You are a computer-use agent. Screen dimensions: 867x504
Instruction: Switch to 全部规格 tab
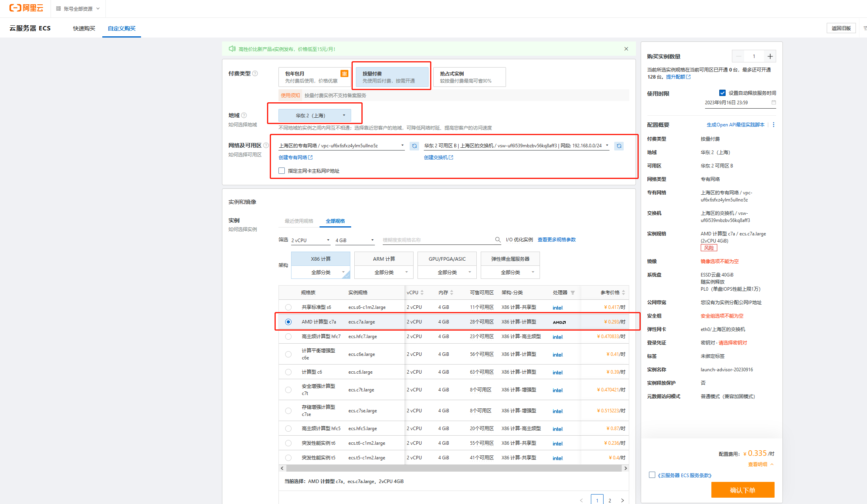pyautogui.click(x=335, y=221)
